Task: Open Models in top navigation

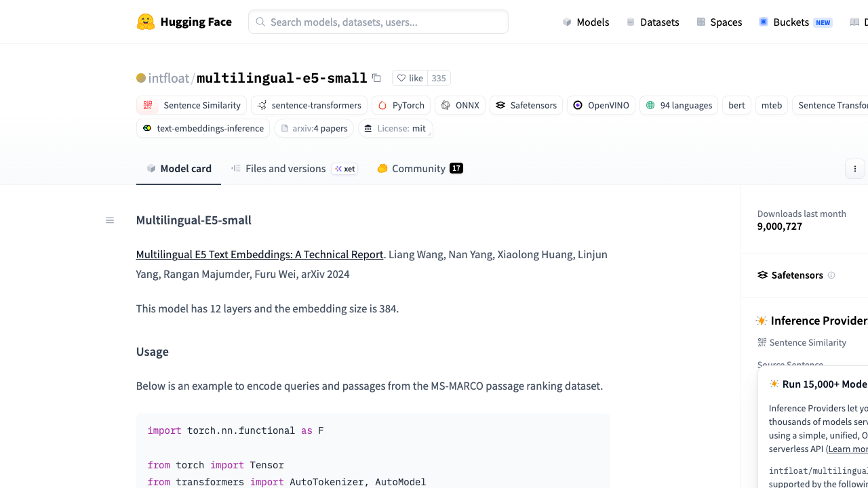Action: point(586,22)
